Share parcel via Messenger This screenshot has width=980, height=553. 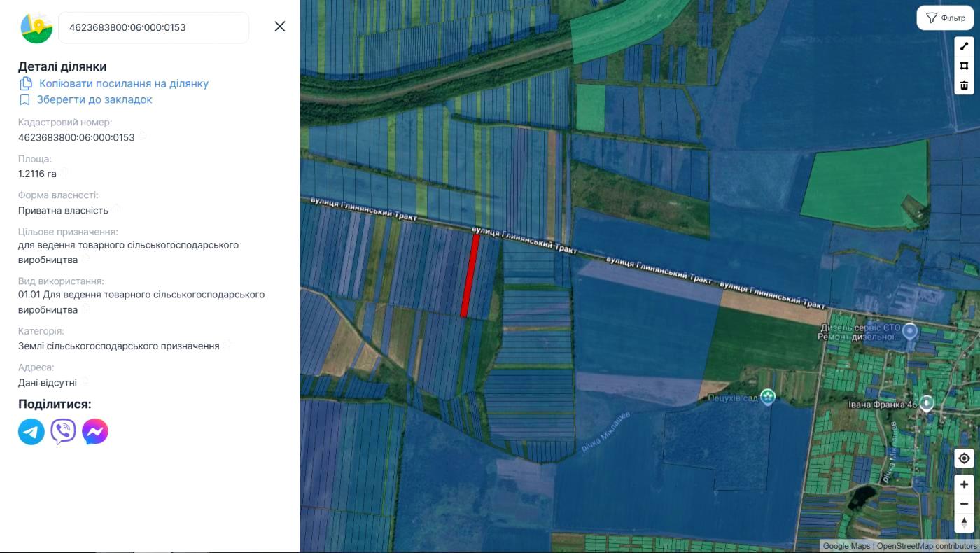(x=95, y=432)
